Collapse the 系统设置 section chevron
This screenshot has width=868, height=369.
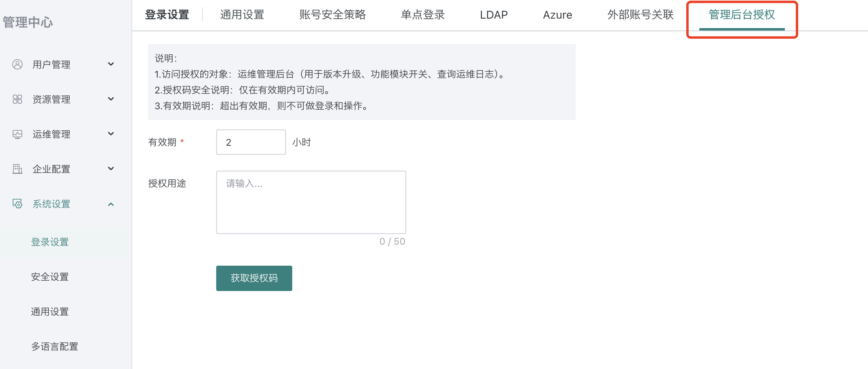(111, 204)
